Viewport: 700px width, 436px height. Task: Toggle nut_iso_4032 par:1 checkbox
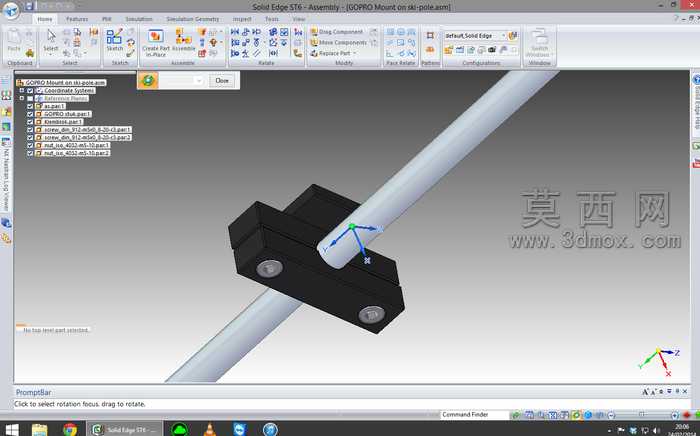[30, 145]
